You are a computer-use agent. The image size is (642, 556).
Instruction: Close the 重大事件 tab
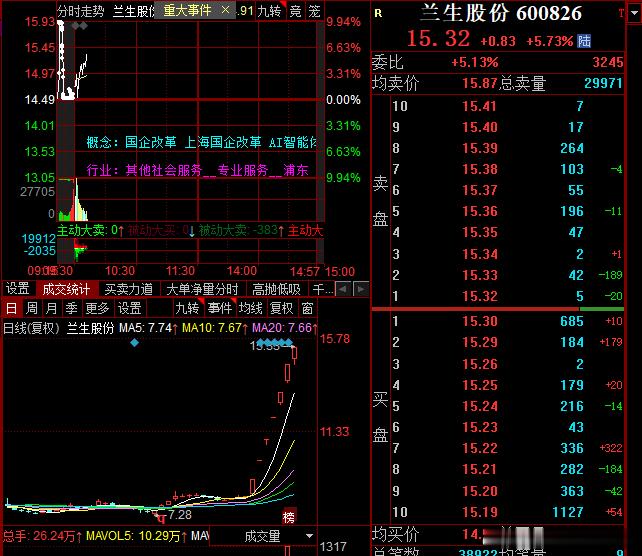point(225,10)
